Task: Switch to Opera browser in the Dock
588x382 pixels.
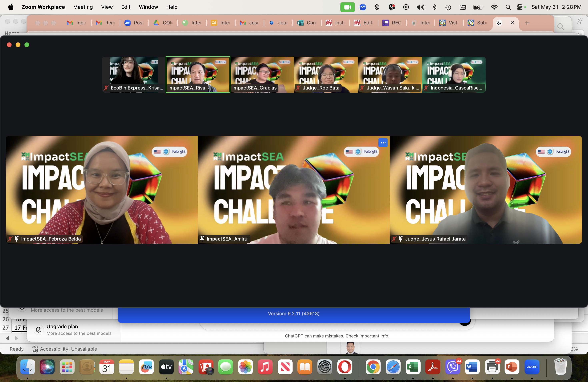Action: 345,367
